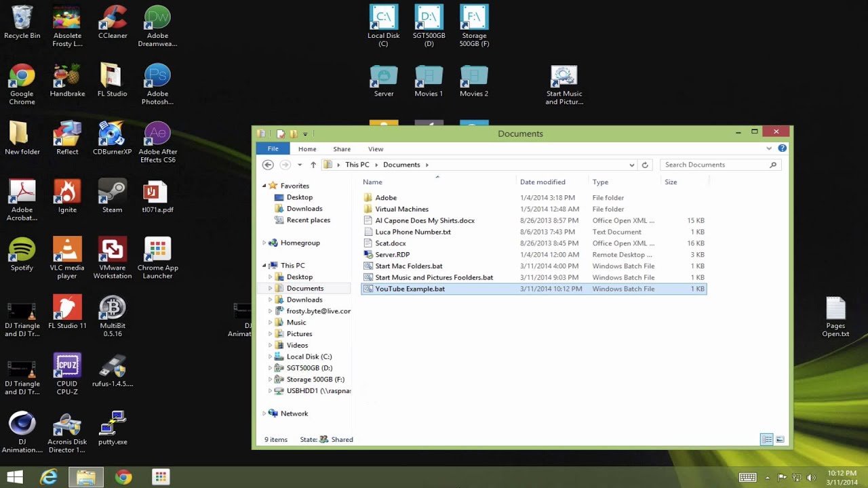Switch to large icons view toggle
The height and width of the screenshot is (488, 868).
click(780, 439)
